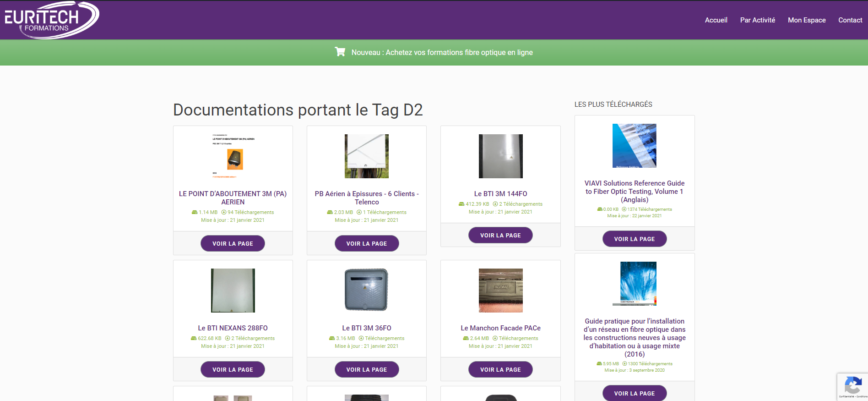Click the BTI 3M 144FO cabinet thumbnail
This screenshot has width=868, height=401.
501,156
